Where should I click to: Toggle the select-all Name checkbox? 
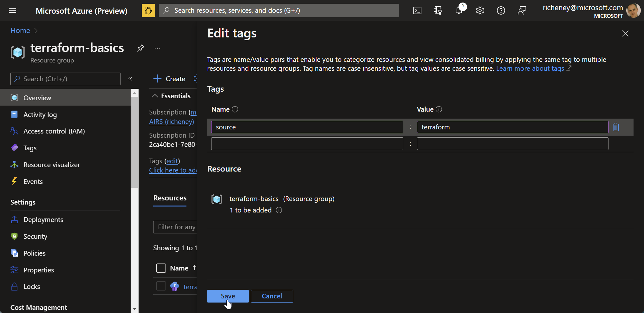coord(161,268)
